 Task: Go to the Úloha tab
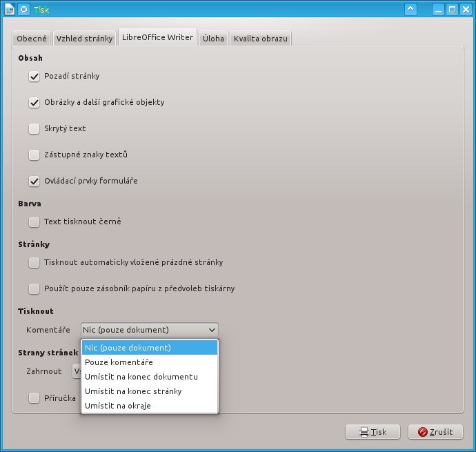(x=213, y=39)
